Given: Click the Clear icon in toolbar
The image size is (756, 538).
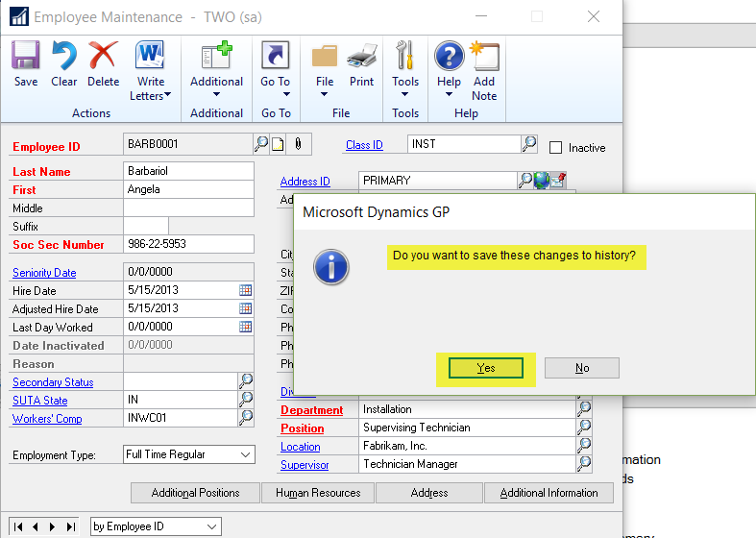Looking at the screenshot, I should click(x=63, y=55).
